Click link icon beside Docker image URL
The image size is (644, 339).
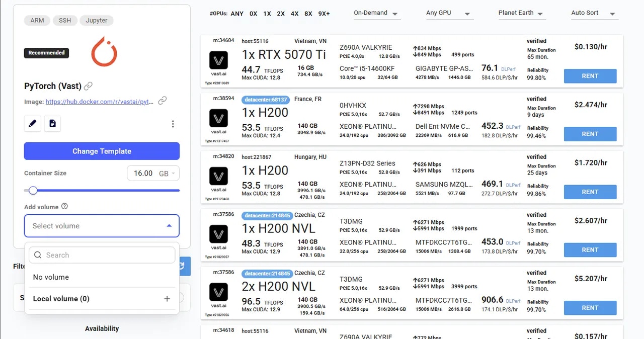[x=162, y=101]
